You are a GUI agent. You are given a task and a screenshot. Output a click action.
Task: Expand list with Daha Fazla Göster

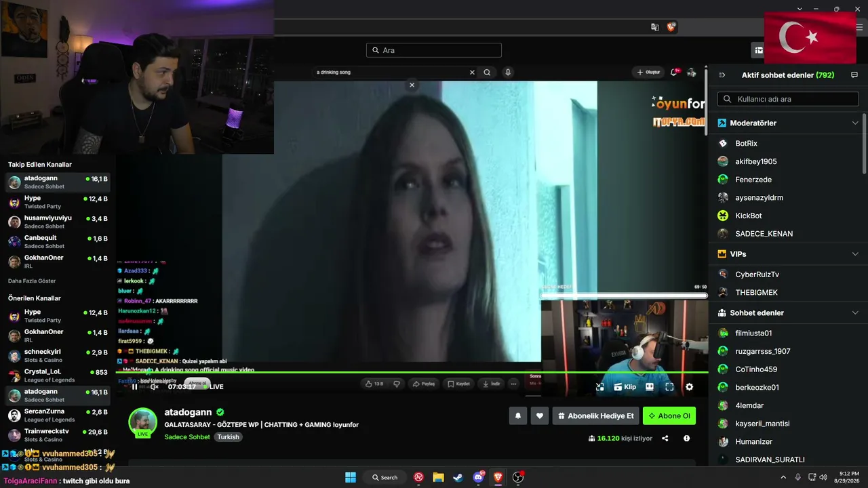pyautogui.click(x=32, y=281)
